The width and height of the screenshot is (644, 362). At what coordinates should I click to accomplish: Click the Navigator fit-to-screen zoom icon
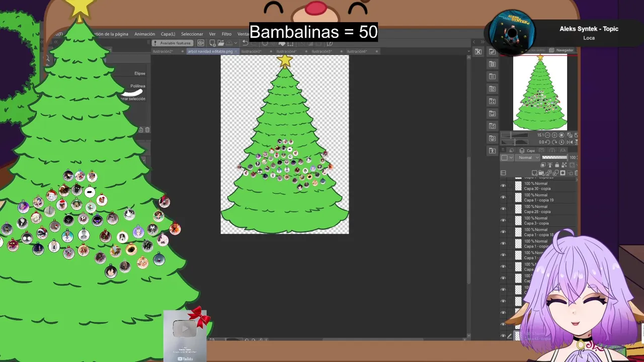(x=561, y=135)
